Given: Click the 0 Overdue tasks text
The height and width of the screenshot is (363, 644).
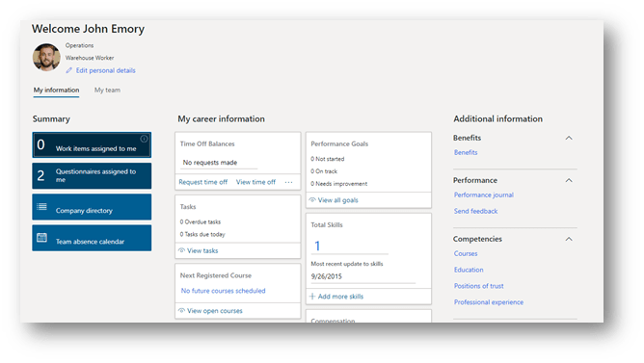Looking at the screenshot, I should click(200, 221).
